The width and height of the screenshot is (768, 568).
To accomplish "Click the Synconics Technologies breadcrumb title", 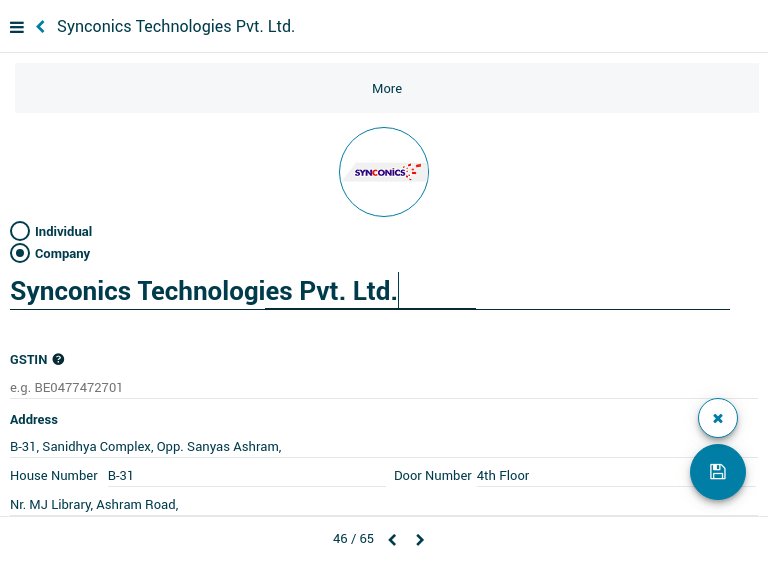I will (176, 27).
